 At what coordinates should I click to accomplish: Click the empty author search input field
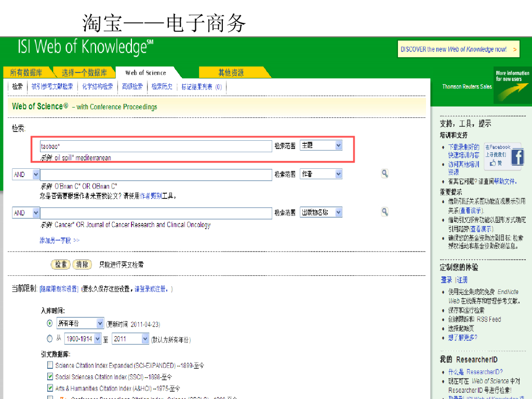[156, 175]
